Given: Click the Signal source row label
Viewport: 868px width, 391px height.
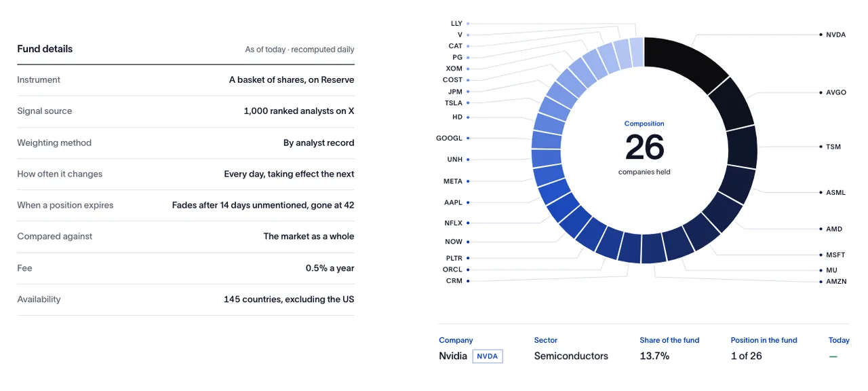Looking at the screenshot, I should point(44,111).
